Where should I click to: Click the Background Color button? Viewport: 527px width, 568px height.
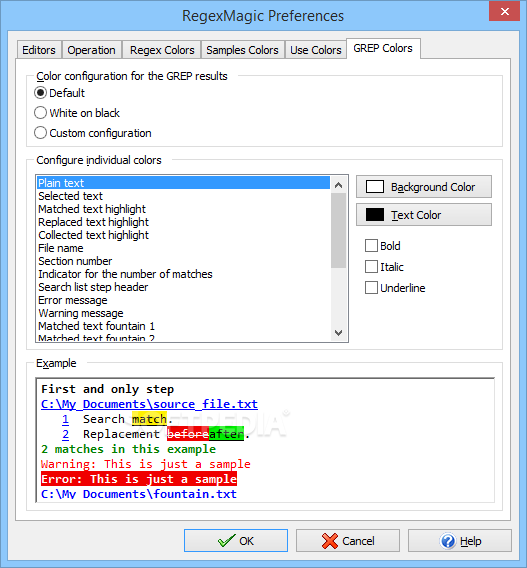coord(424,187)
